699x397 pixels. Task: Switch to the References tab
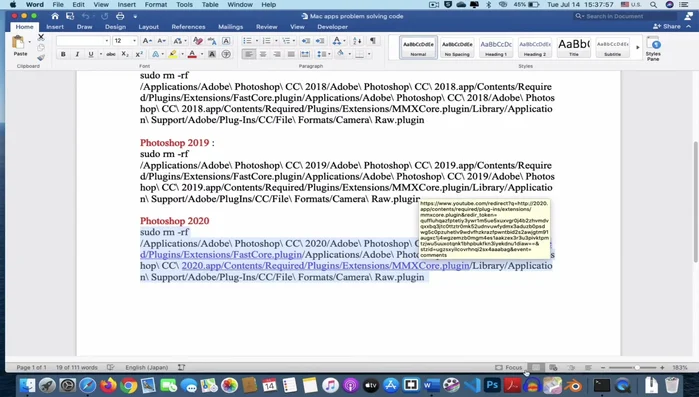[188, 27]
